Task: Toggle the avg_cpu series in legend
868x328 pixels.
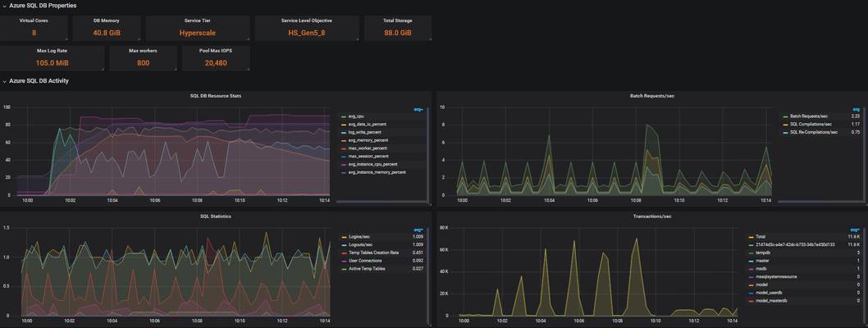Action: (x=354, y=116)
